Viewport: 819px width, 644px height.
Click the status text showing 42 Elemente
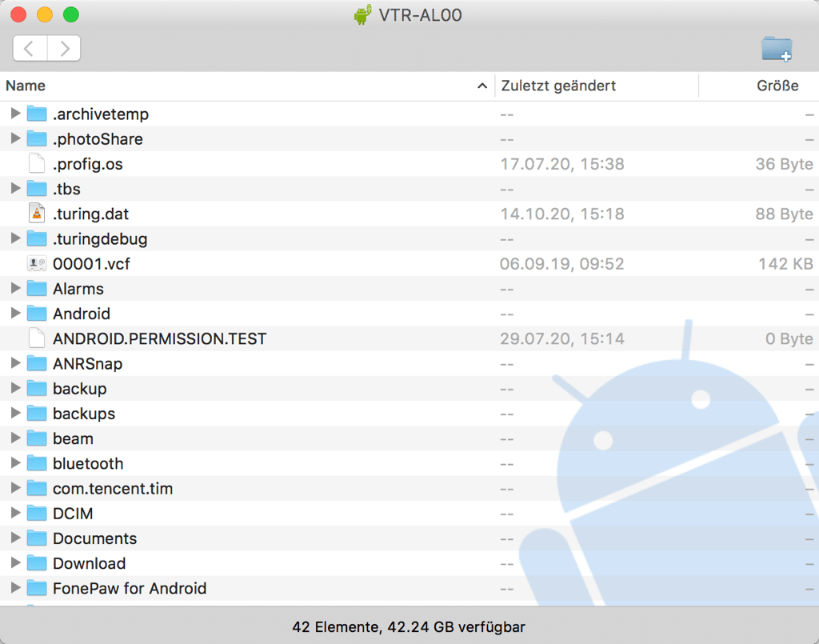[409, 626]
